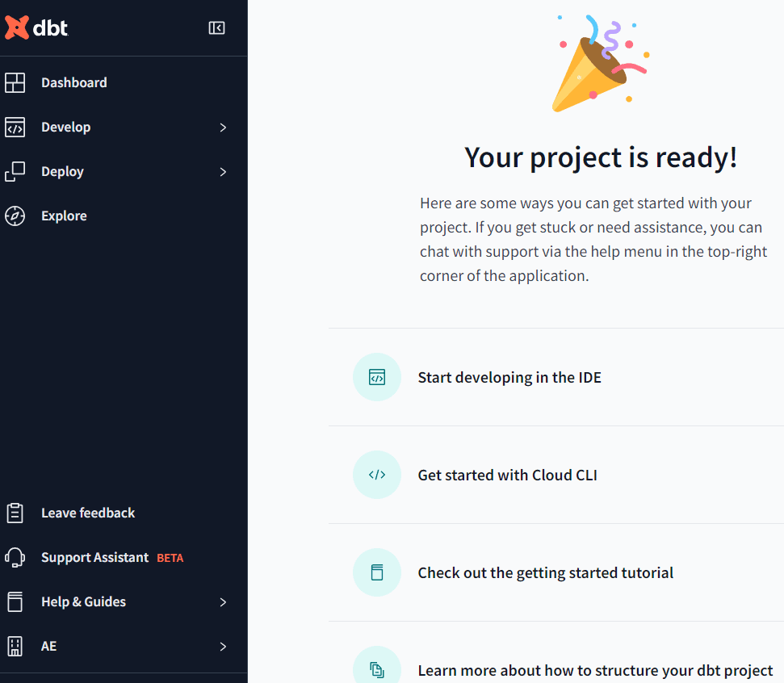Click Learn more about structuring your dbt project

[596, 671]
